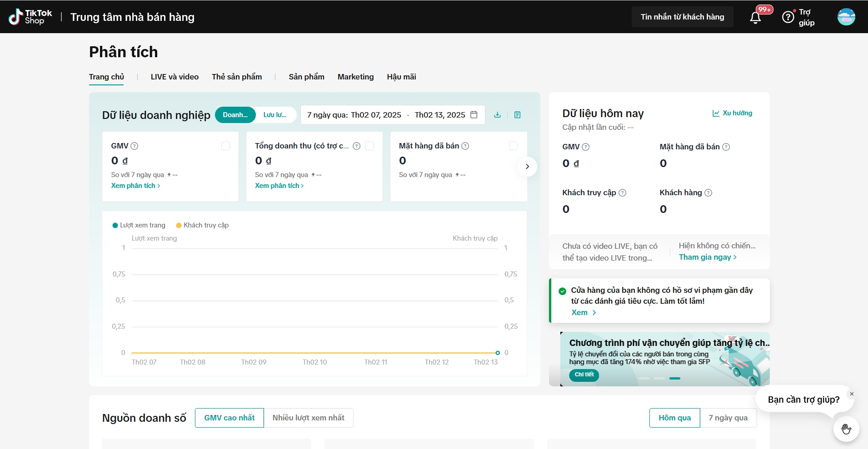Go to the Marketing tab

click(x=355, y=77)
